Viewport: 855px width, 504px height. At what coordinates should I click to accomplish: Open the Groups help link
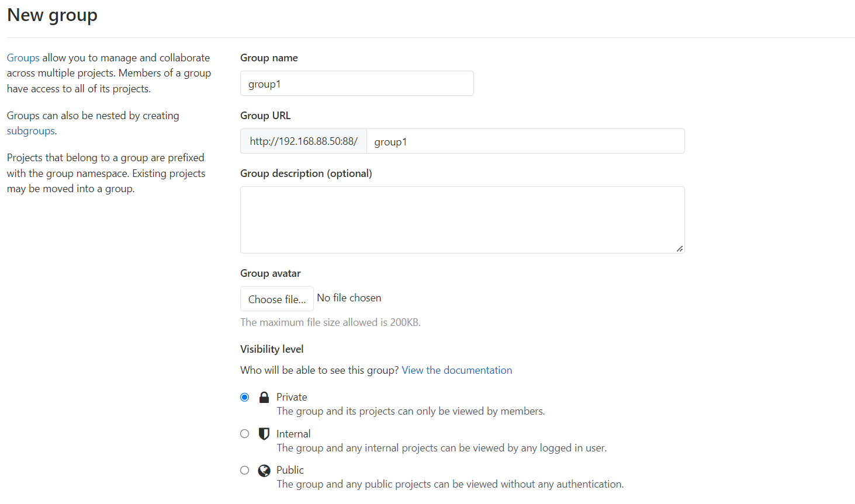point(23,58)
